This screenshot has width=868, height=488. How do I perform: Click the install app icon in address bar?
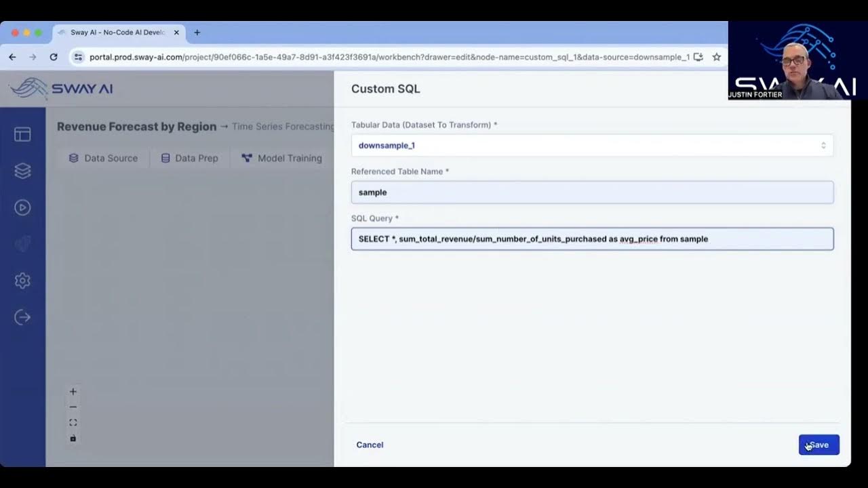(698, 57)
